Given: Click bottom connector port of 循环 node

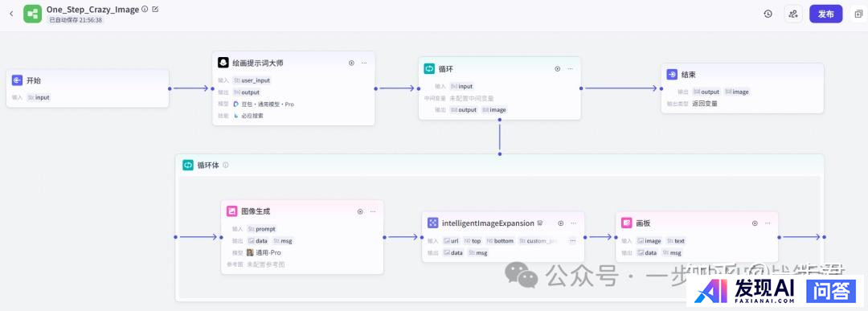Looking at the screenshot, I should pyautogui.click(x=499, y=121).
